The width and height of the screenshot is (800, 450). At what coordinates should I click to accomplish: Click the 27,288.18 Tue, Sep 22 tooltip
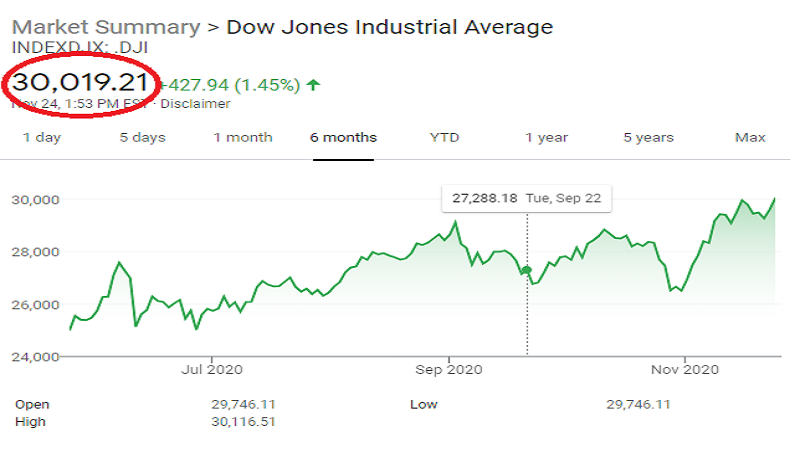526,198
